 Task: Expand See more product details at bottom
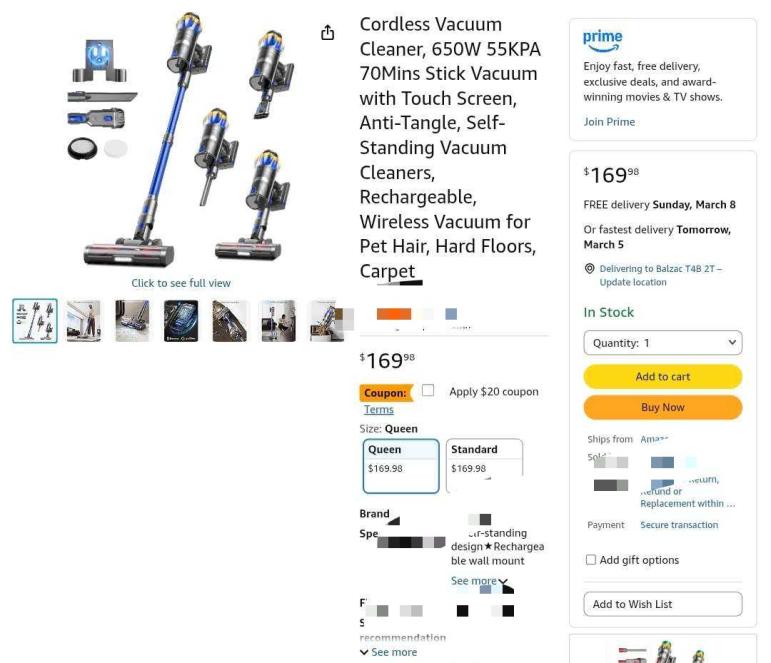(394, 652)
